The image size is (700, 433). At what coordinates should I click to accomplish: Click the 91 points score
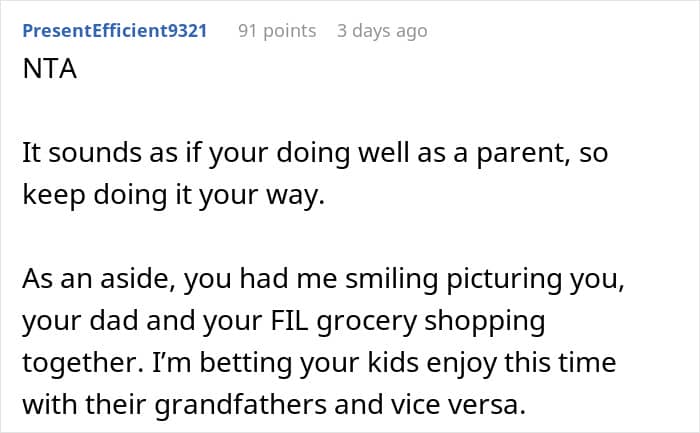[277, 31]
